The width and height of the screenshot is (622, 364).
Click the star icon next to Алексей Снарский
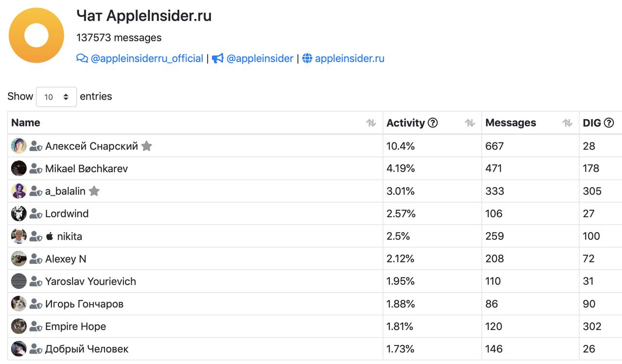point(147,146)
